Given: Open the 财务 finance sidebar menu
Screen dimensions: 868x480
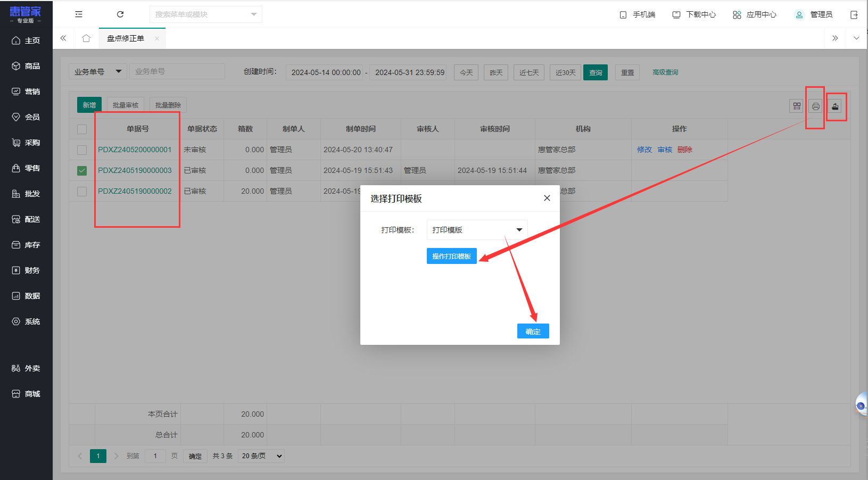Looking at the screenshot, I should point(26,270).
